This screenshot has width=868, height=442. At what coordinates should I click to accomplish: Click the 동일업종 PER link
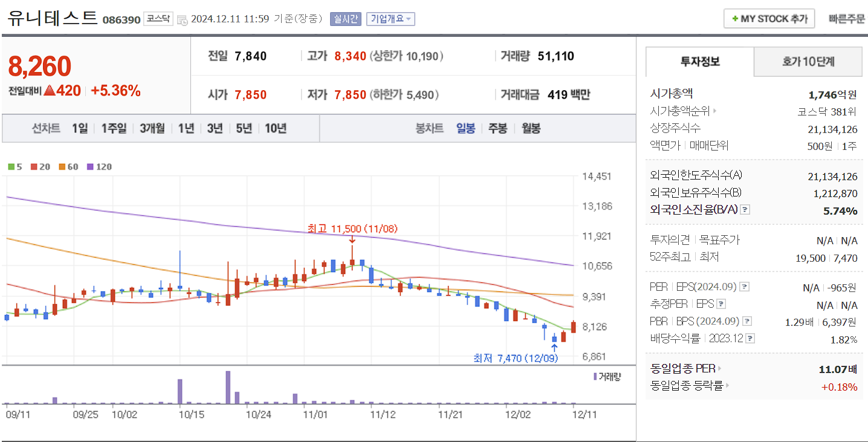[682, 368]
